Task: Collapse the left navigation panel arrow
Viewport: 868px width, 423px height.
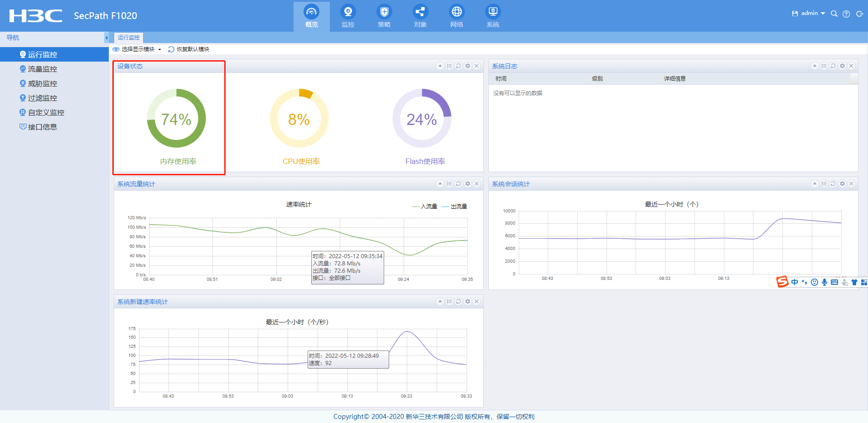Action: click(x=106, y=38)
